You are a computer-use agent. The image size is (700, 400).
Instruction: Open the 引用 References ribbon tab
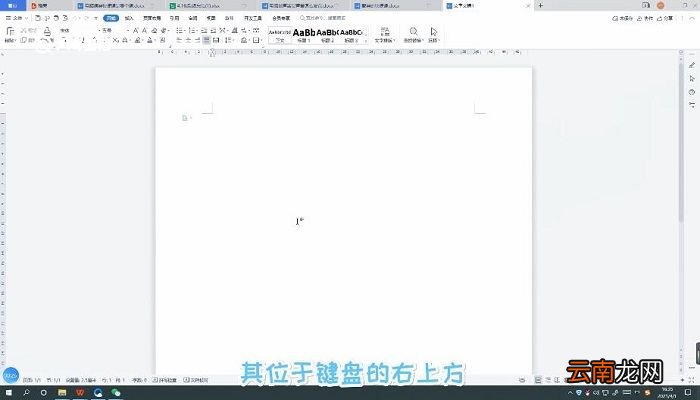175,18
